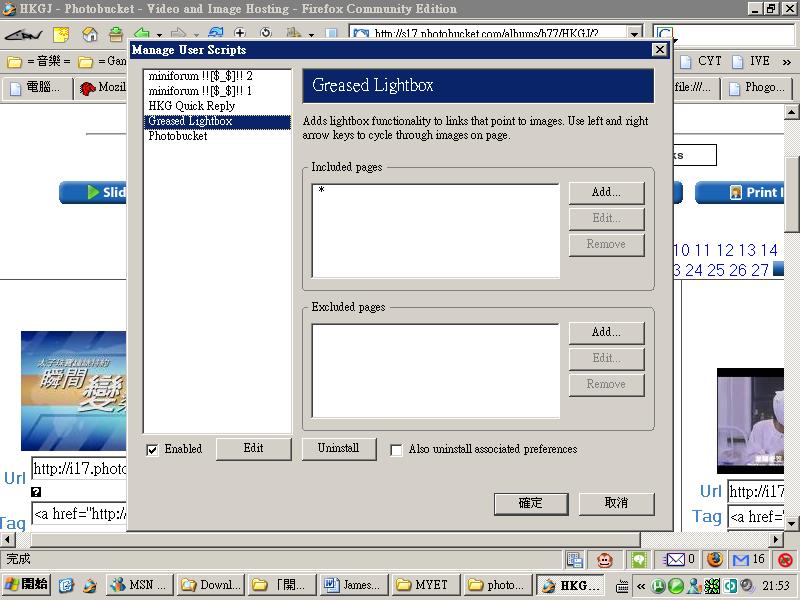Click the status bar mail envelope icon
Image resolution: width=800 pixels, height=600 pixels.
click(674, 560)
